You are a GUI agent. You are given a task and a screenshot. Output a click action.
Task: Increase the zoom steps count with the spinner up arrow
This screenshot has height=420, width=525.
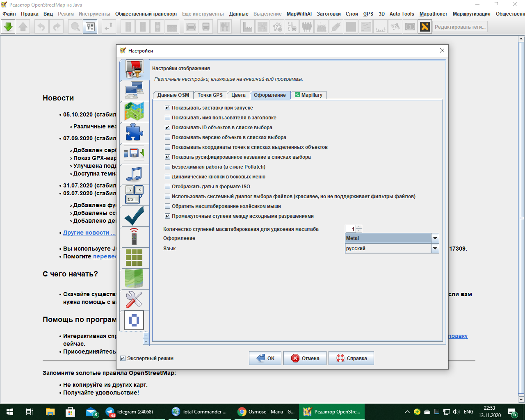[359, 227]
